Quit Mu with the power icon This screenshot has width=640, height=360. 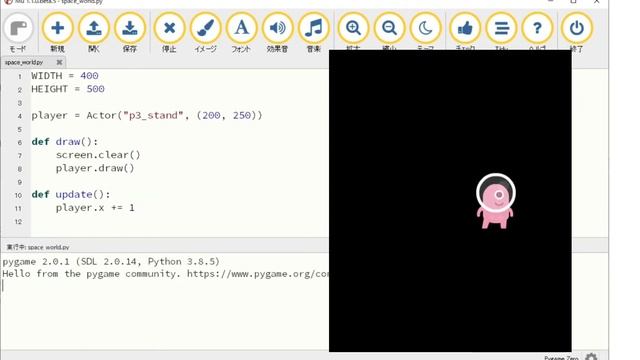coord(576,28)
